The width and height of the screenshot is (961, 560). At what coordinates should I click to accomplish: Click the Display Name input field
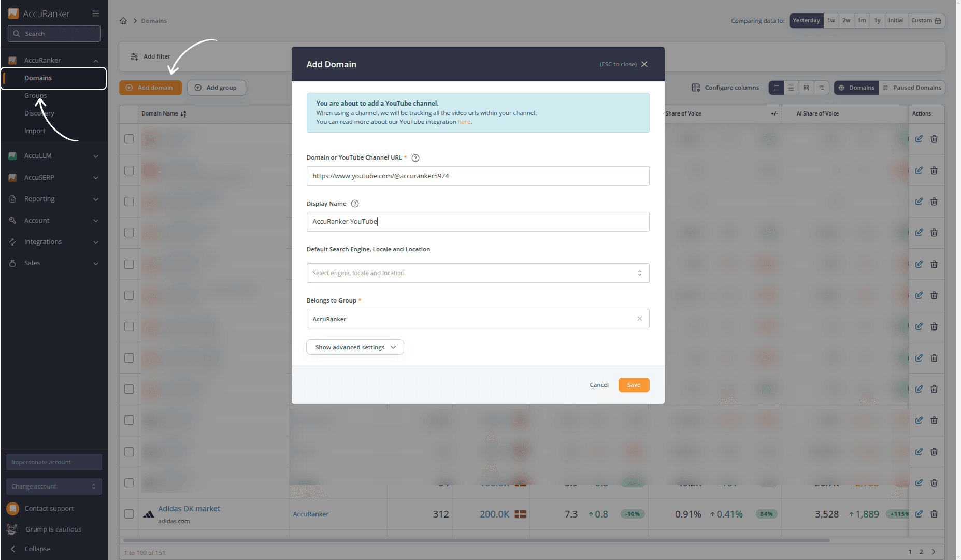pyautogui.click(x=478, y=222)
